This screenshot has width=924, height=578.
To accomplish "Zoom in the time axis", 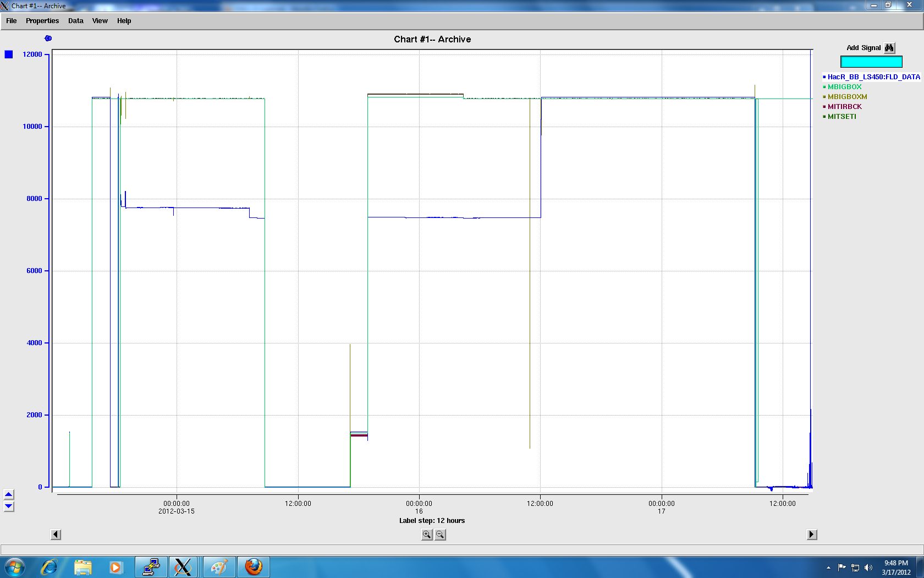I will [x=427, y=535].
